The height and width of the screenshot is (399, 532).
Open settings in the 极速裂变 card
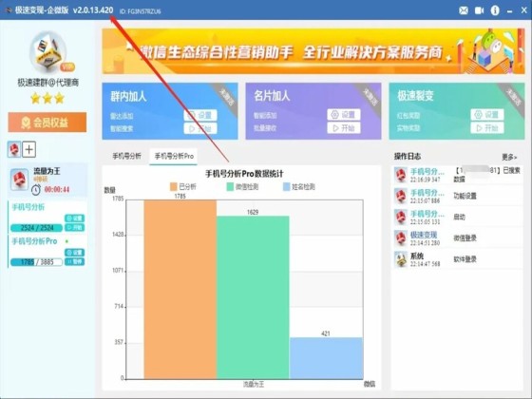486,115
